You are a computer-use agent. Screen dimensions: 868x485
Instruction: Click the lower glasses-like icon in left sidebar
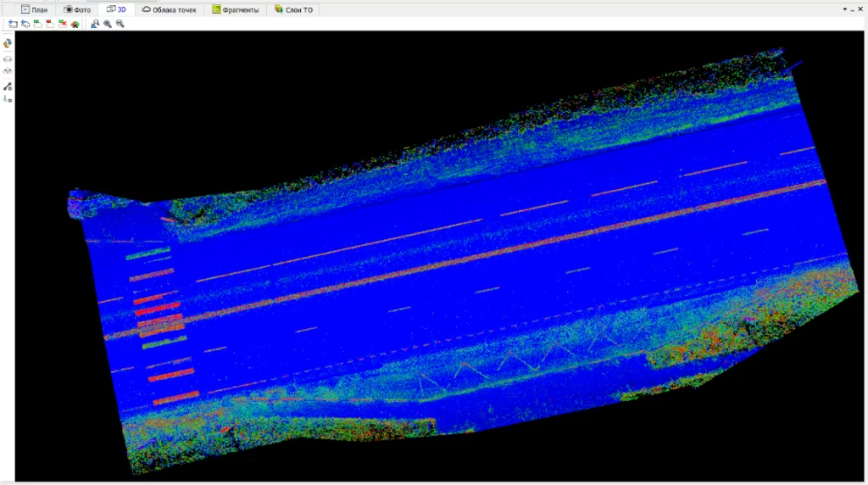coord(7,71)
